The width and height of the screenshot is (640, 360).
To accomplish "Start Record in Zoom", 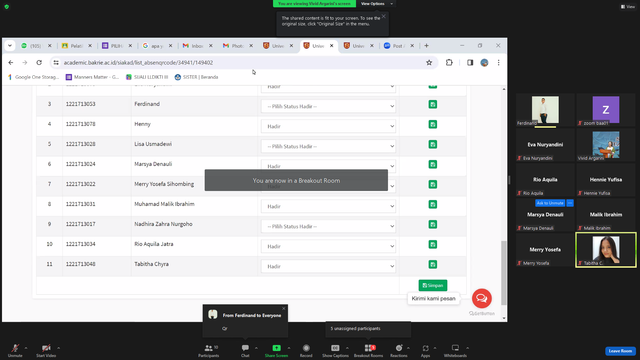I will tap(306, 350).
